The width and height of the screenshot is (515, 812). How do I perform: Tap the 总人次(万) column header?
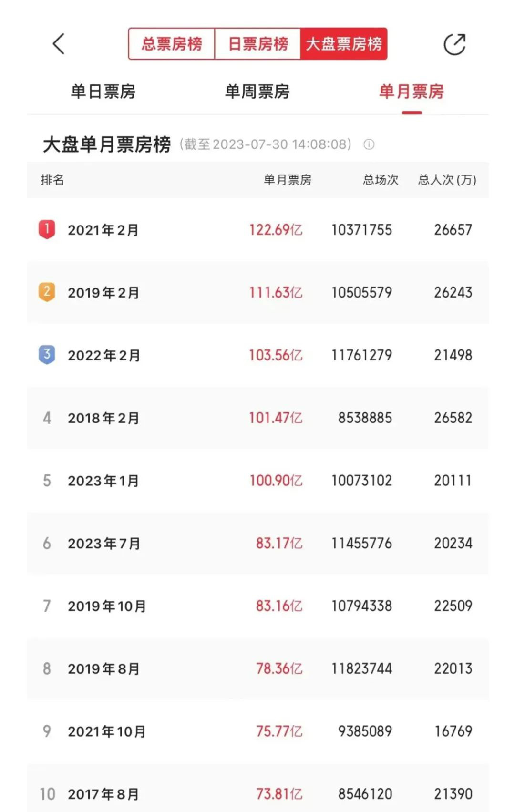tap(447, 180)
